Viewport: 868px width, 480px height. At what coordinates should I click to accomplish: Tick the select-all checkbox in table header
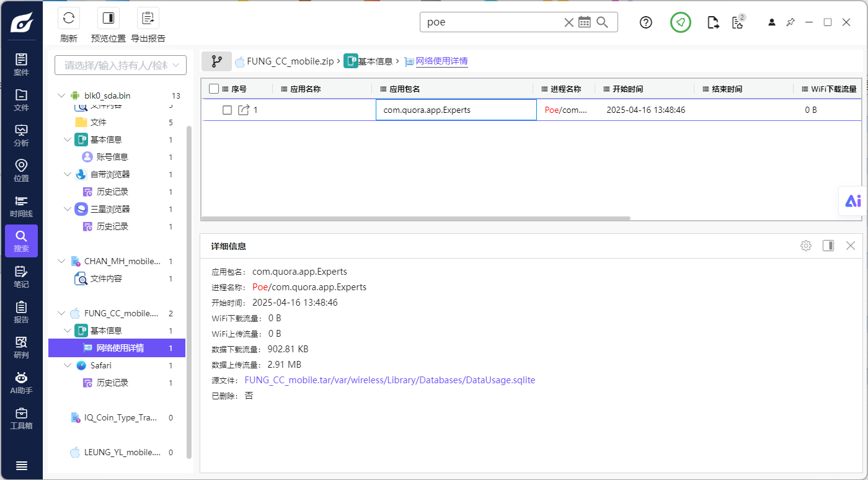coord(214,89)
